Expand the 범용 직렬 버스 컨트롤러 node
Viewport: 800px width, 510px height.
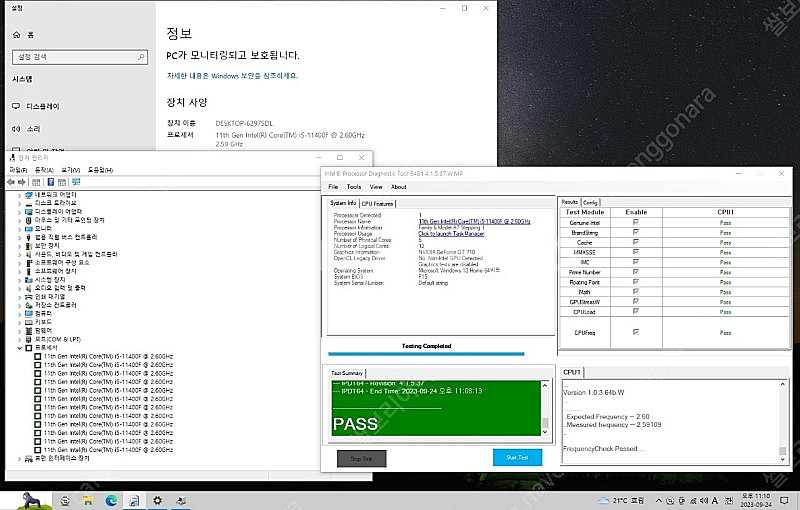[x=19, y=238]
